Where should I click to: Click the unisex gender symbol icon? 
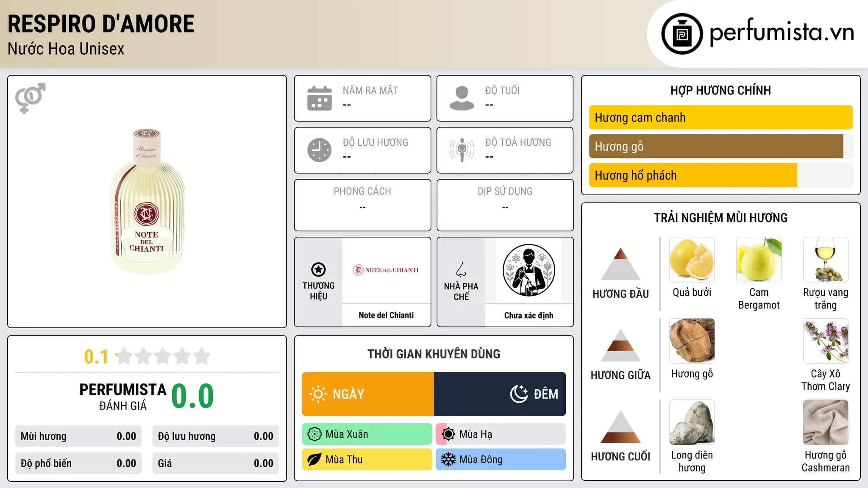tap(30, 98)
